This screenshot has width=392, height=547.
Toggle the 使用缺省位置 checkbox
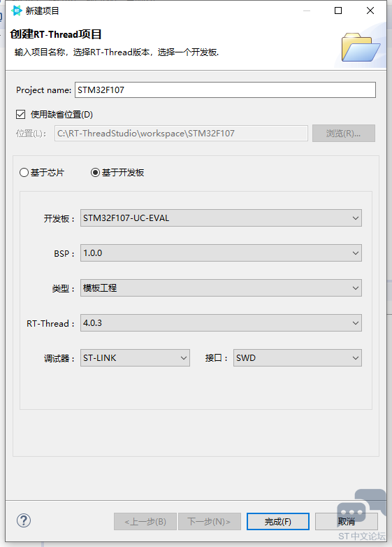click(x=20, y=115)
